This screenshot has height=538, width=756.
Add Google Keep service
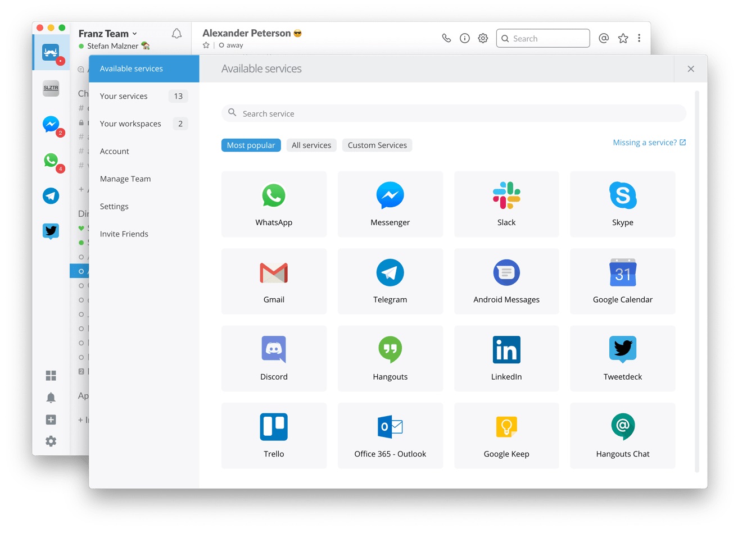506,435
